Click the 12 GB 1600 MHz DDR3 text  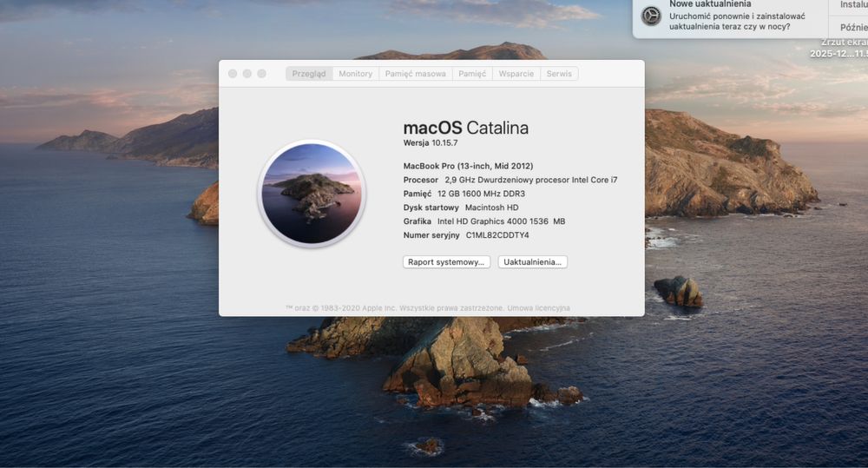coord(481,194)
